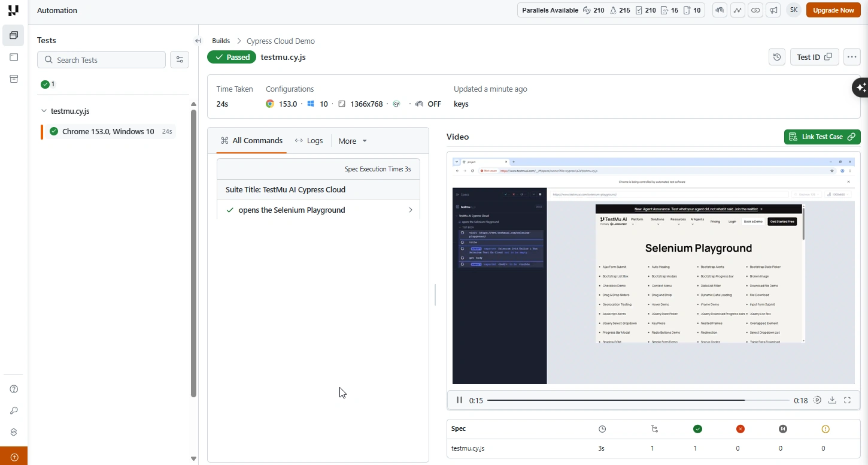The width and height of the screenshot is (868, 465).
Task: Click the orange upload arrow icon at sidebar bottom
Action: [14, 457]
